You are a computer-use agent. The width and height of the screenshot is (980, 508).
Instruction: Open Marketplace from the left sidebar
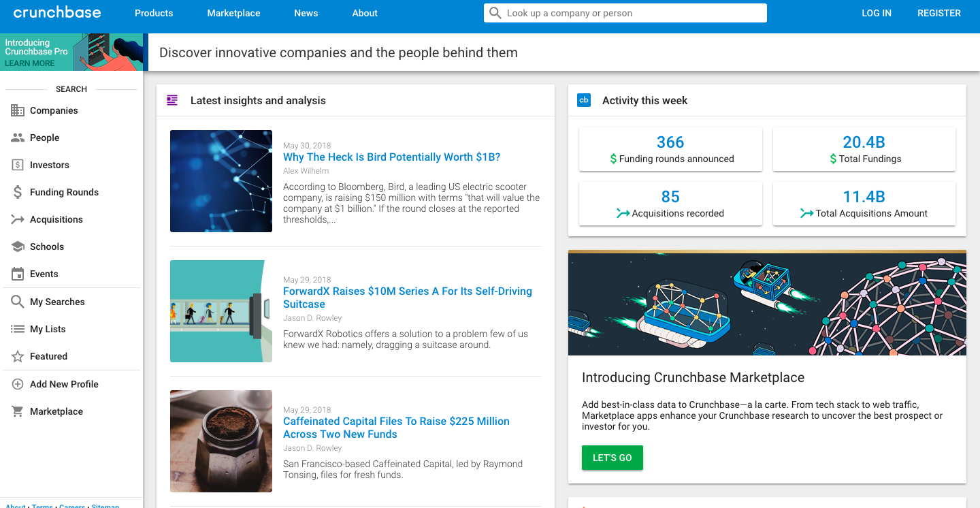[71, 411]
